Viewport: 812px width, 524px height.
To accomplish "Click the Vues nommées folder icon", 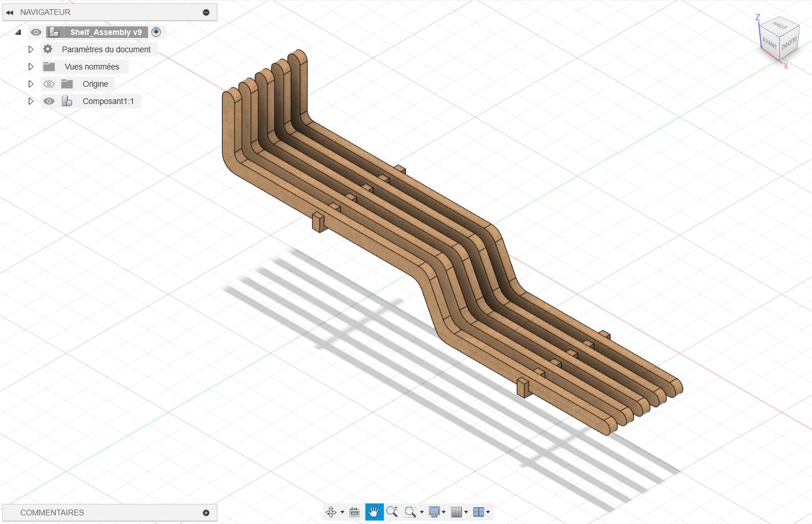I will 49,67.
